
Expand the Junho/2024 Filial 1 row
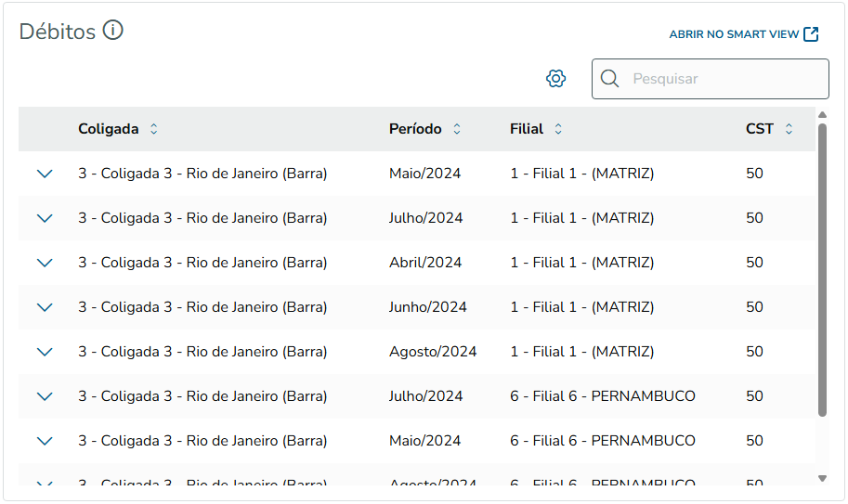45,307
